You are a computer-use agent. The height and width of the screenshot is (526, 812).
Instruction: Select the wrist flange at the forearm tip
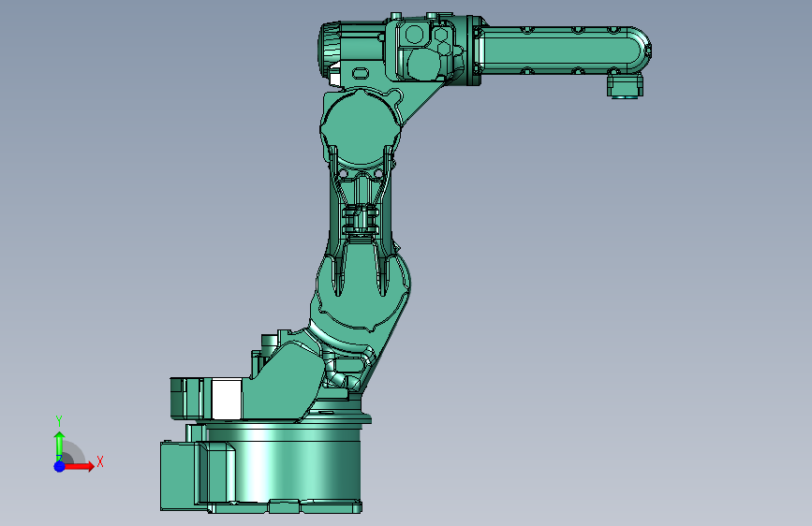(625, 86)
